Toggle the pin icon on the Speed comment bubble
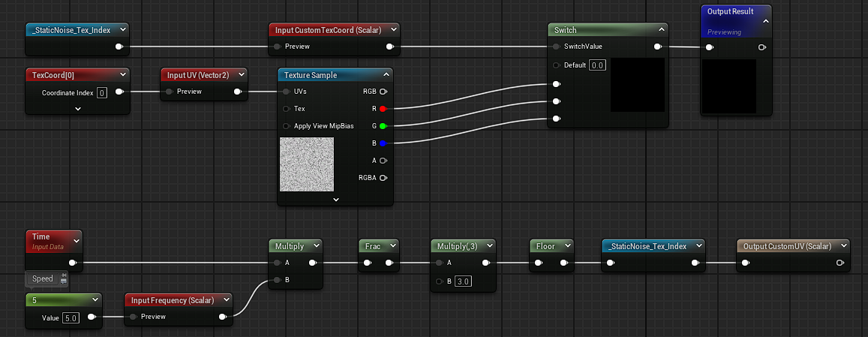The width and height of the screenshot is (868, 337). (64, 275)
